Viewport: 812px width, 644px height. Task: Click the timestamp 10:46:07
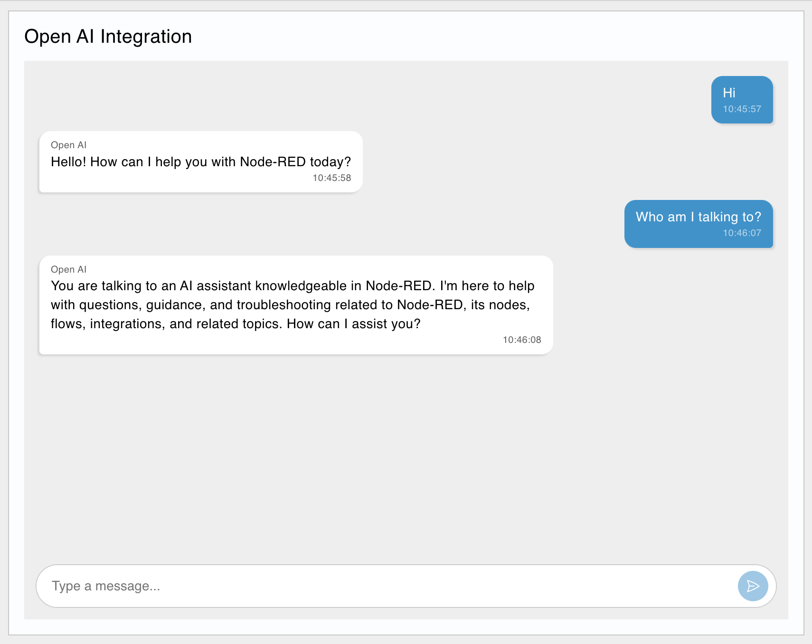742,233
